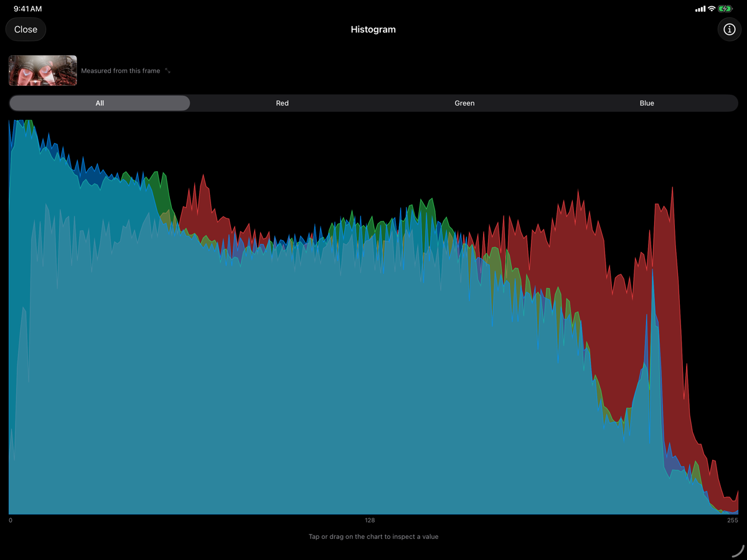Select the All channels tab
The width and height of the screenshot is (747, 560).
[x=100, y=103]
